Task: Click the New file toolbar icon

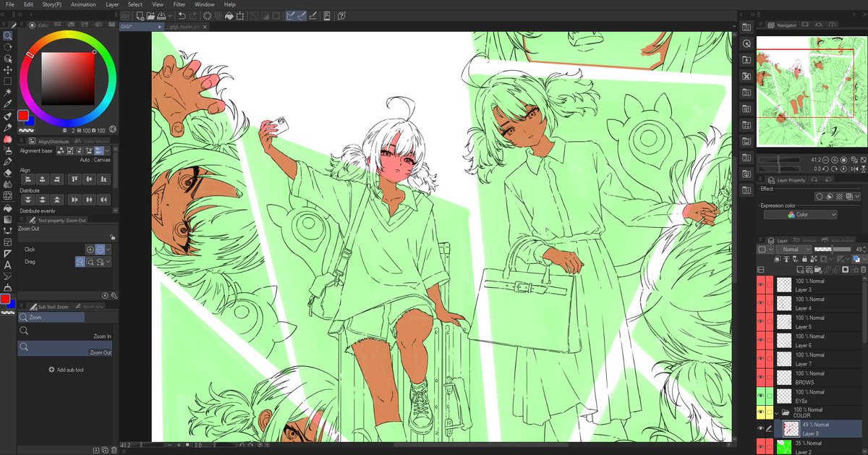Action: (x=139, y=15)
